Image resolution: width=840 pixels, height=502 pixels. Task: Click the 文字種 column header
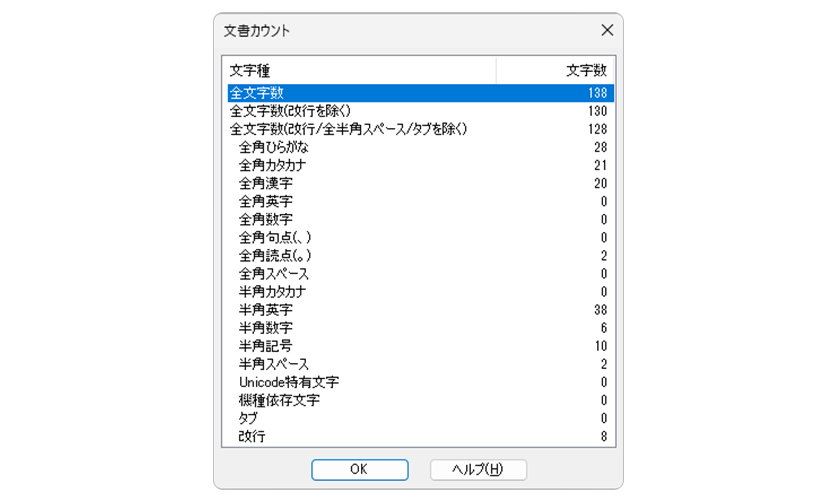pyautogui.click(x=359, y=70)
